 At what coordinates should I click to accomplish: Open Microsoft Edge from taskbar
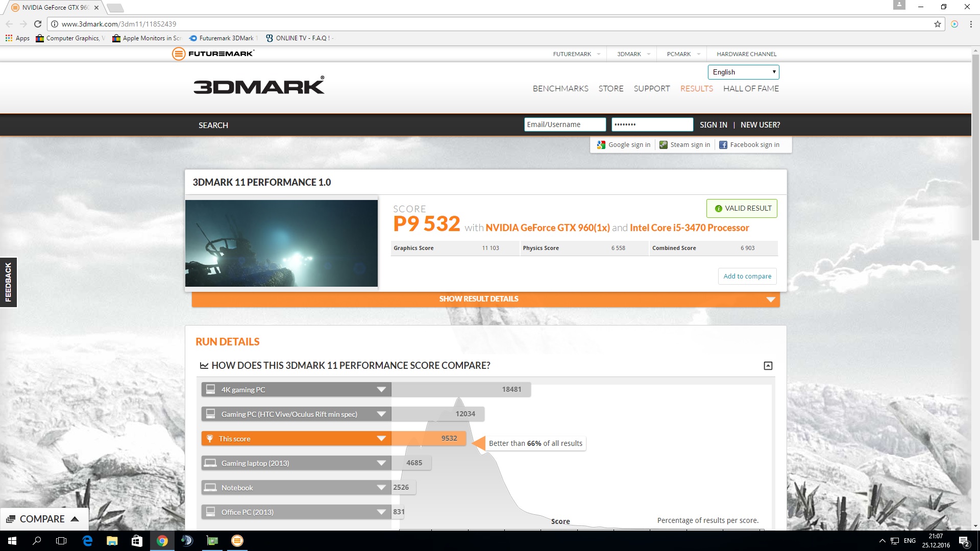click(87, 541)
